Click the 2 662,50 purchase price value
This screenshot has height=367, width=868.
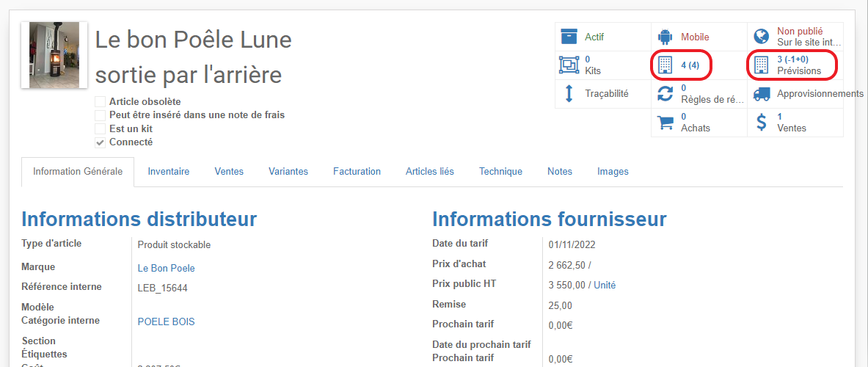point(567,265)
